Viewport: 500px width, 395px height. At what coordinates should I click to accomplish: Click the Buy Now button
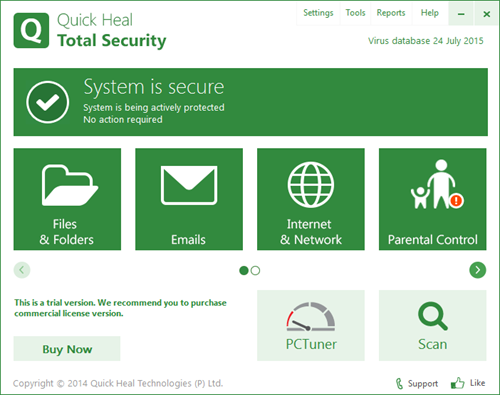pyautogui.click(x=67, y=349)
